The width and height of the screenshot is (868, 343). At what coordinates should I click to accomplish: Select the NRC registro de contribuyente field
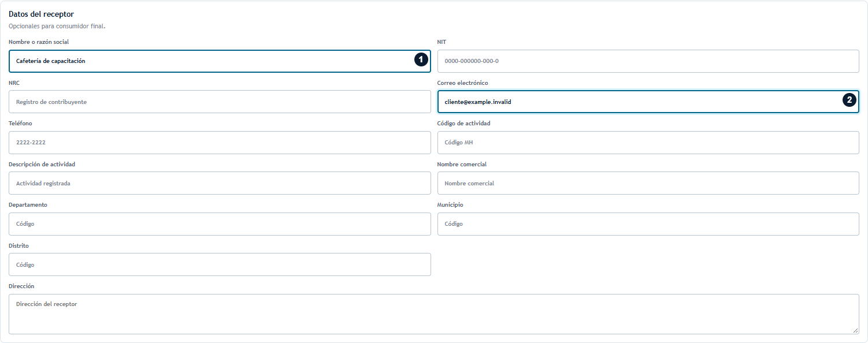point(220,102)
